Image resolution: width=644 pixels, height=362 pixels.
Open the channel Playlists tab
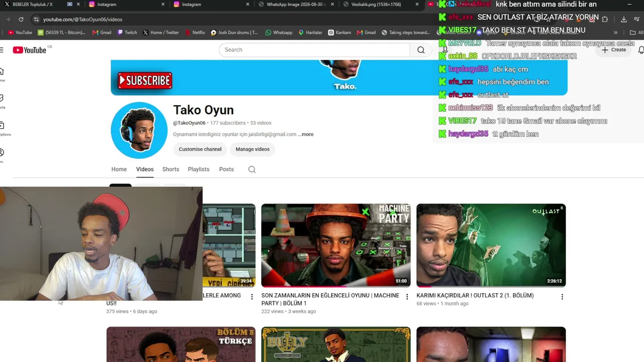pos(198,169)
